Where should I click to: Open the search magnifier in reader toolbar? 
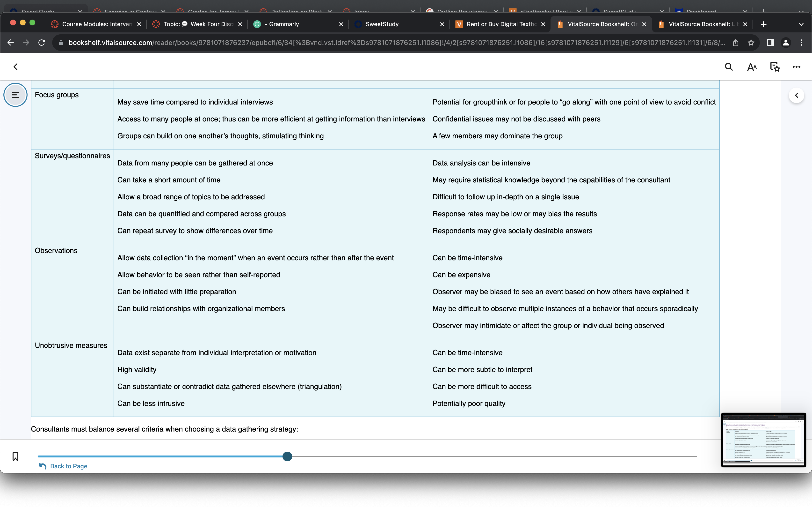coord(728,67)
